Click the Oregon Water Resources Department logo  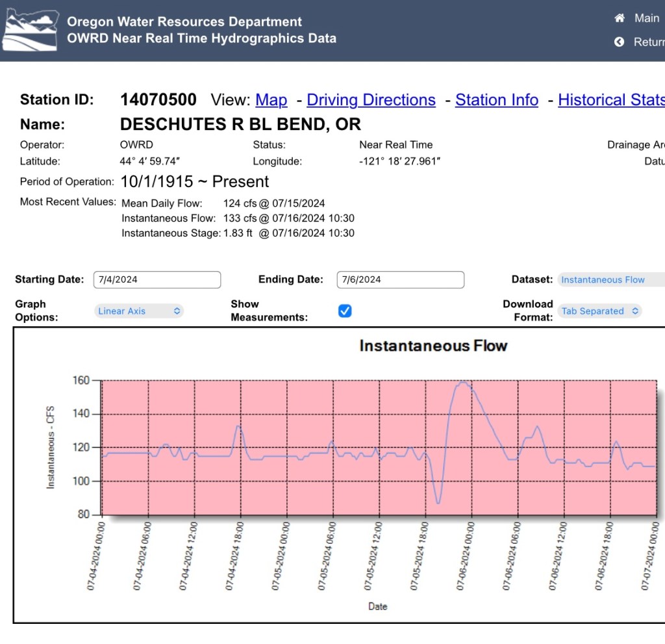pos(31,30)
